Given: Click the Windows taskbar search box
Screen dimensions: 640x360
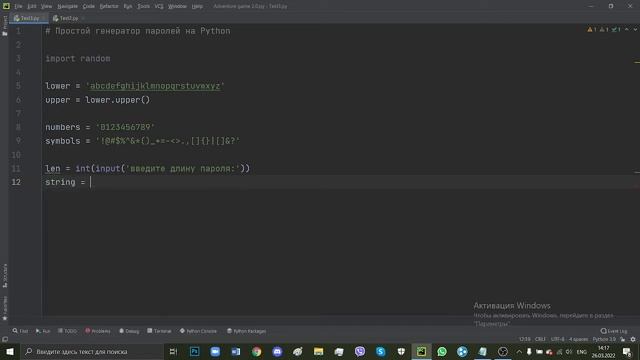Looking at the screenshot, I should click(x=92, y=351).
